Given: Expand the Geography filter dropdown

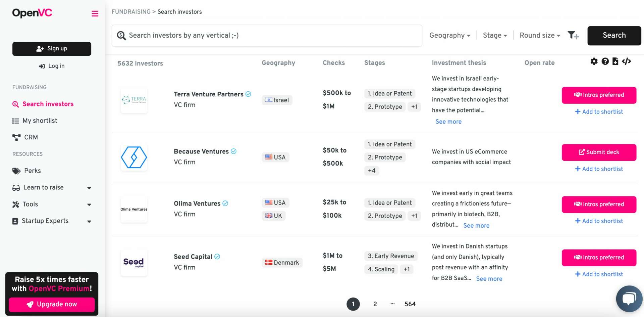Looking at the screenshot, I should 449,36.
